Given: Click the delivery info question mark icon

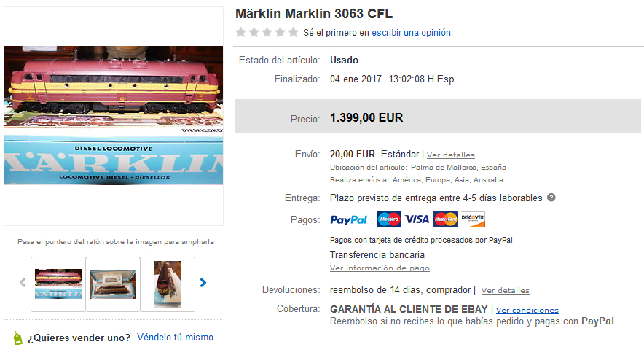Looking at the screenshot, I should (x=551, y=198).
